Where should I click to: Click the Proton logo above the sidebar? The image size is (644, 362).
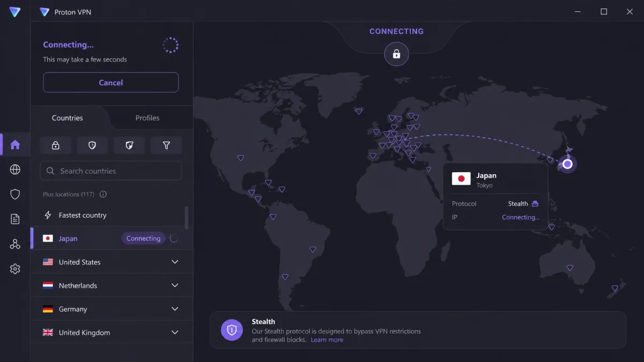click(x=15, y=12)
